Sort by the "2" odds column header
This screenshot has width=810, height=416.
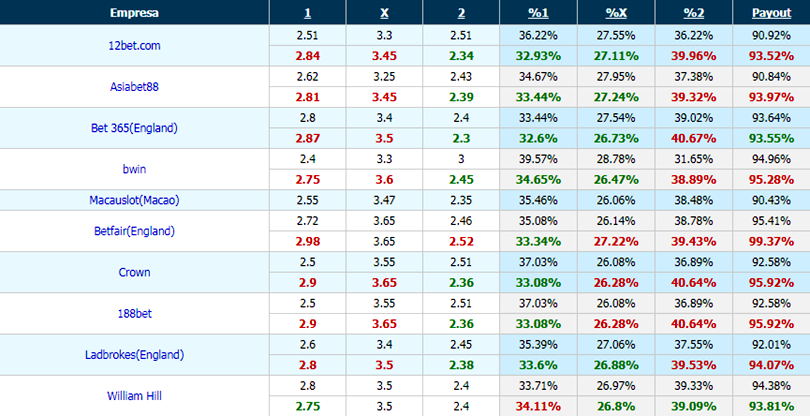click(461, 13)
